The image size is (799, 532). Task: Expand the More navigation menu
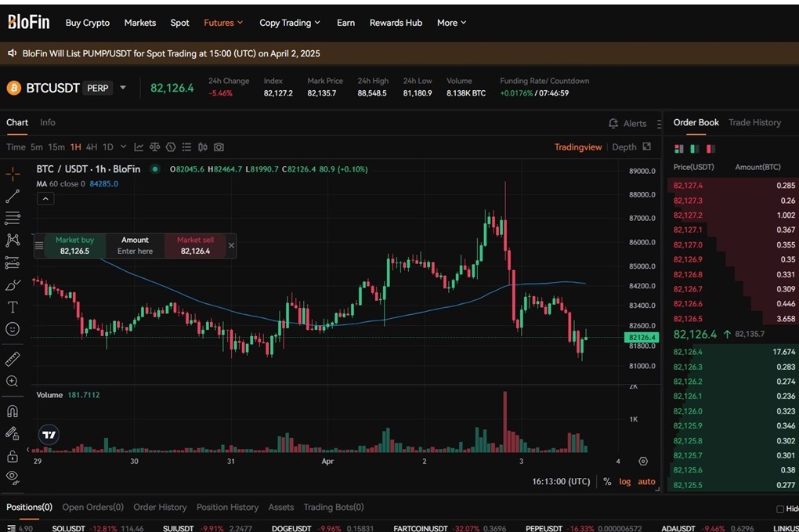point(451,23)
